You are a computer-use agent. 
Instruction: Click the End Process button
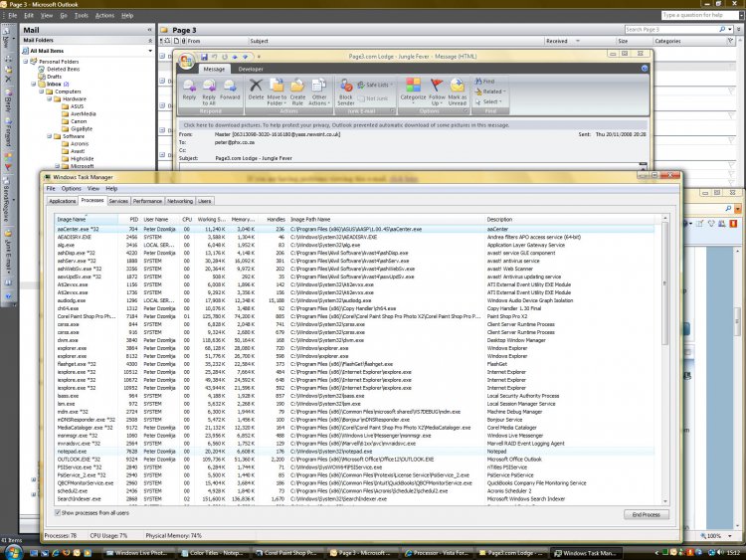pos(647,515)
